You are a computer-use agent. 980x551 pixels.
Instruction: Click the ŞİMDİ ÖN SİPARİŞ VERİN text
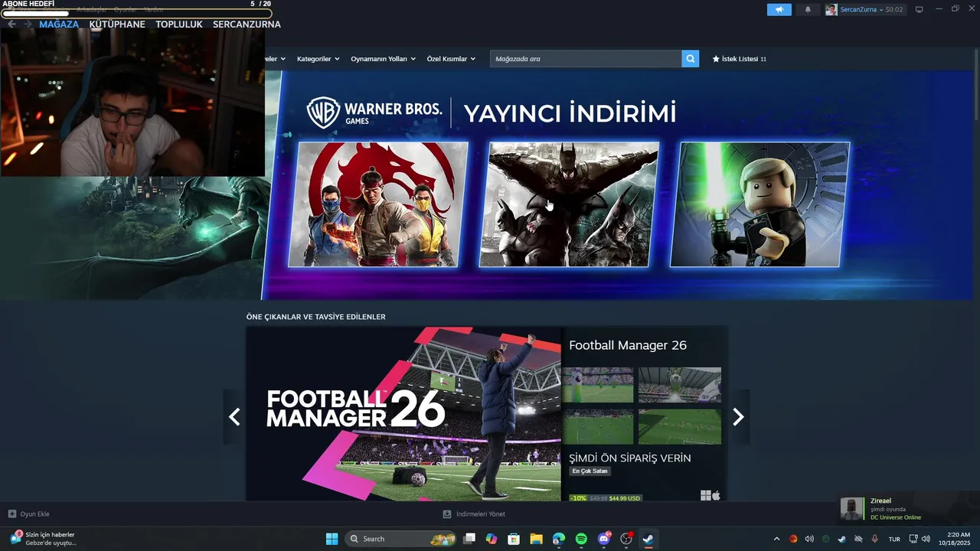click(x=630, y=458)
